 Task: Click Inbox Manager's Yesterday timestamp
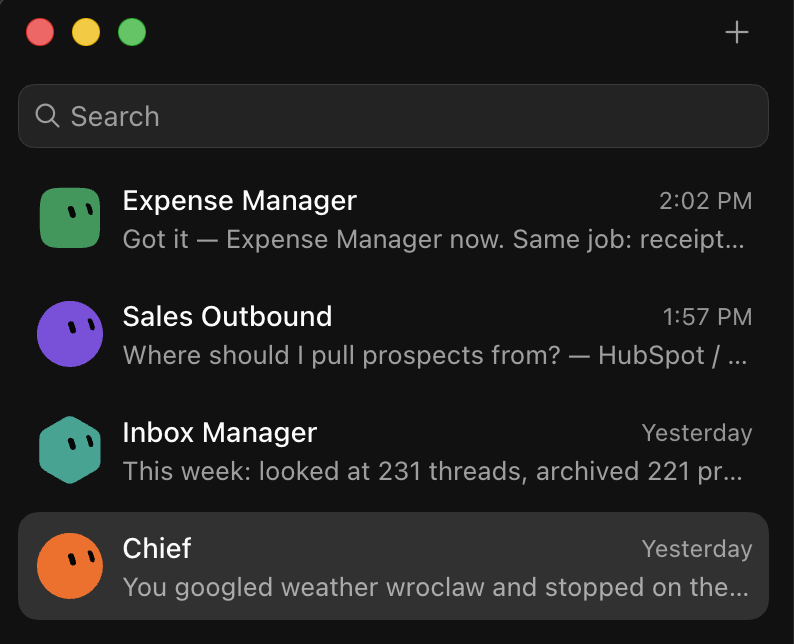tap(697, 433)
